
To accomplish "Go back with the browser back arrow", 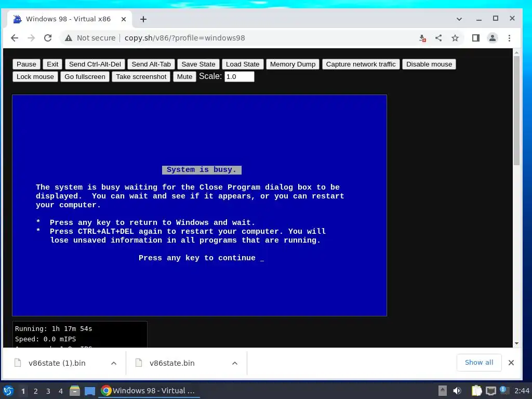I will click(15, 38).
